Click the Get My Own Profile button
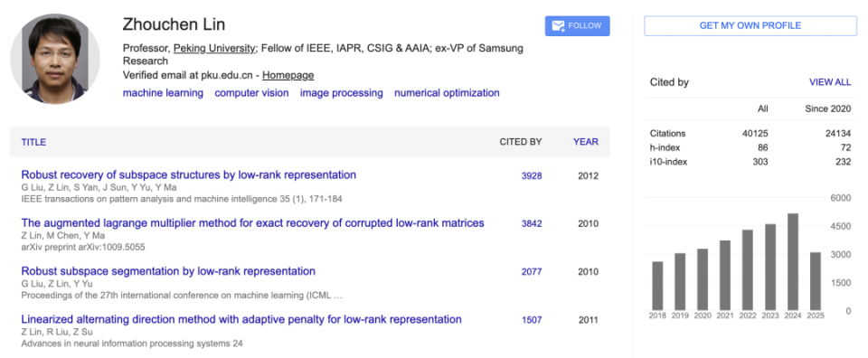The width and height of the screenshot is (868, 358). [x=750, y=26]
